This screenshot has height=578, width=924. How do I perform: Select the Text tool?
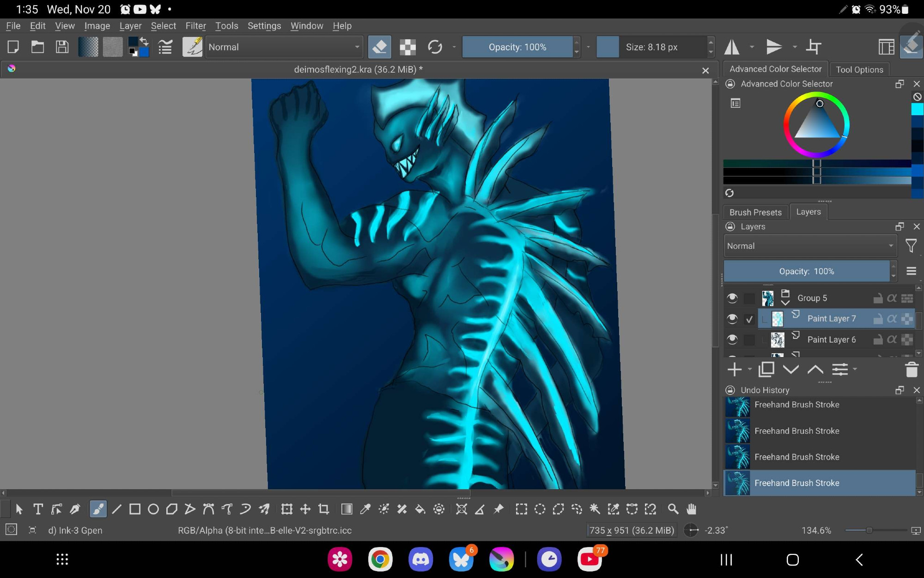click(x=38, y=509)
